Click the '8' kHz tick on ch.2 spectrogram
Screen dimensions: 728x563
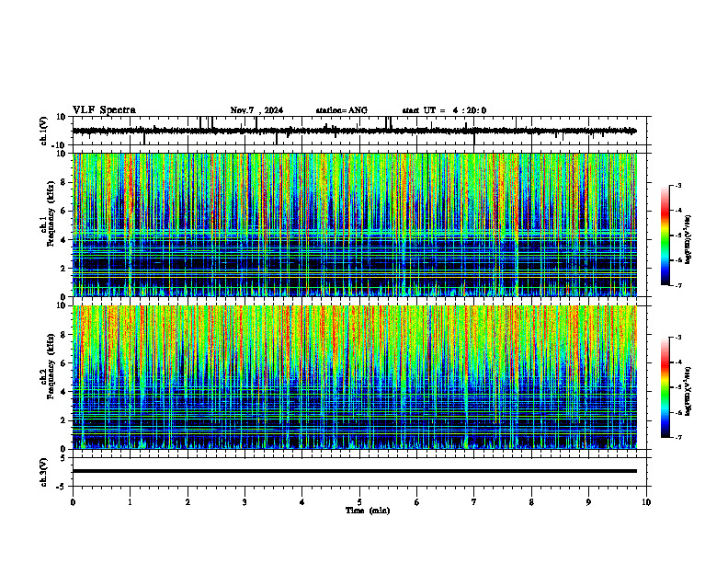[x=64, y=335]
